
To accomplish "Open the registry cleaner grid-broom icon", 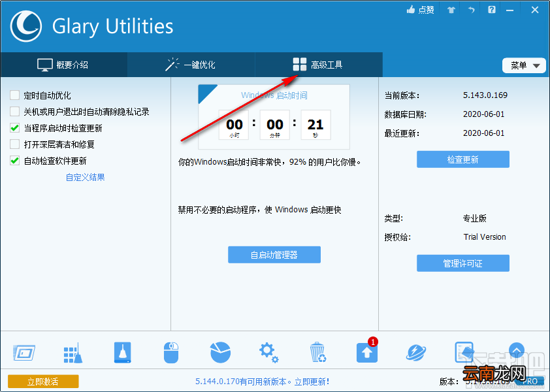I will 73,353.
